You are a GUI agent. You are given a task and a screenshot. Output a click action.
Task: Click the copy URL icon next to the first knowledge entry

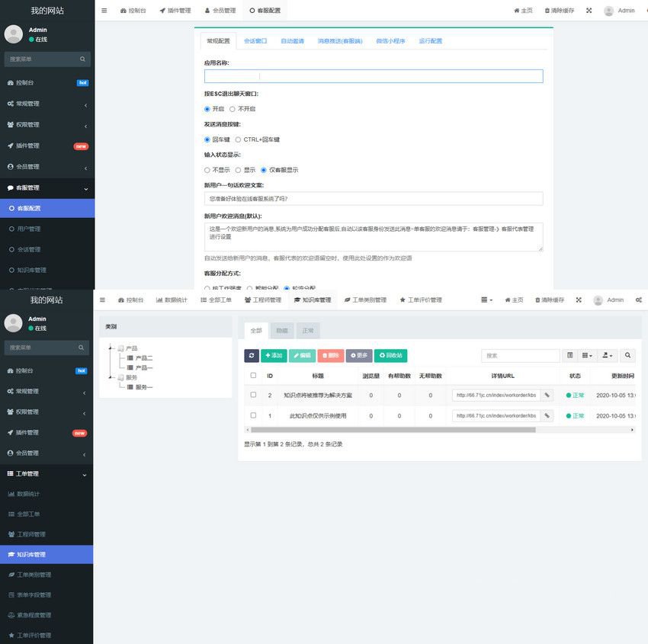pos(547,395)
